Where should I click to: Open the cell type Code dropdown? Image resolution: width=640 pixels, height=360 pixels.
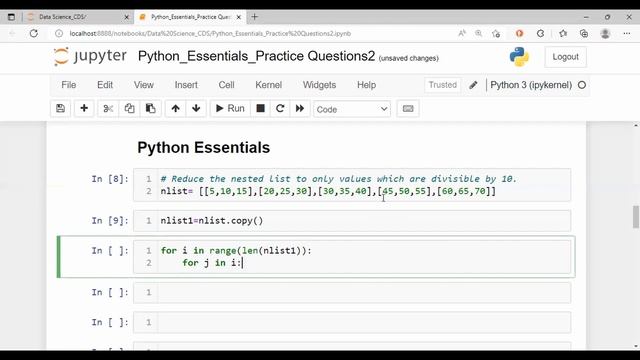(352, 109)
